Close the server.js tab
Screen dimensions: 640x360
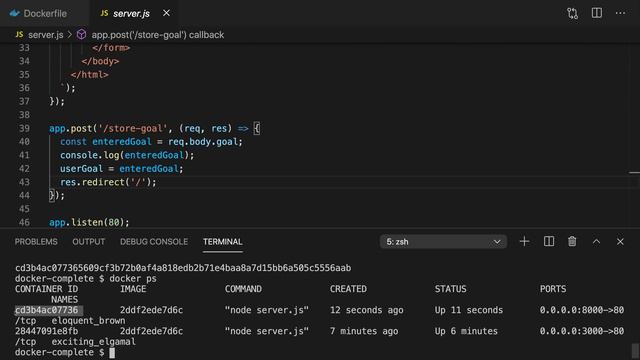pyautogui.click(x=166, y=13)
